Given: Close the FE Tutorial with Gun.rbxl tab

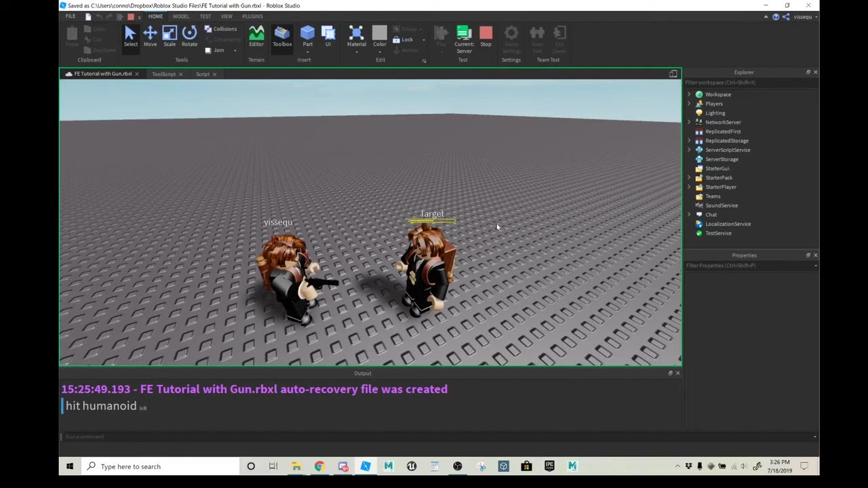Looking at the screenshot, I should tap(136, 74).
